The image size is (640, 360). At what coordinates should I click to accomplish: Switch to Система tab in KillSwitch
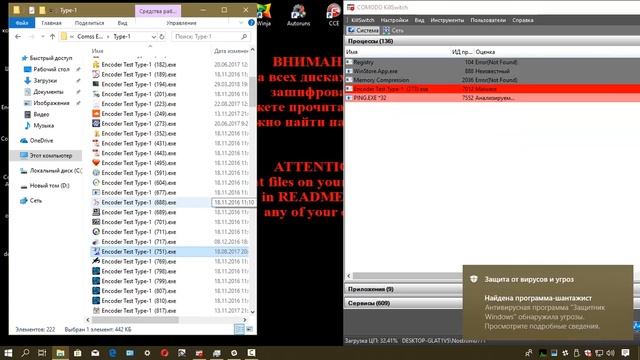[363, 30]
